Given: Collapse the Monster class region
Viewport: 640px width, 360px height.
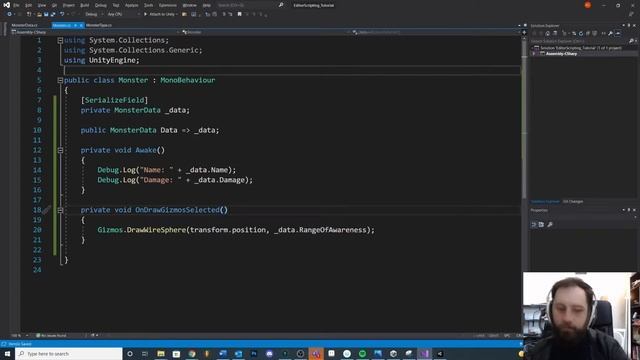Looking at the screenshot, I should [60, 80].
